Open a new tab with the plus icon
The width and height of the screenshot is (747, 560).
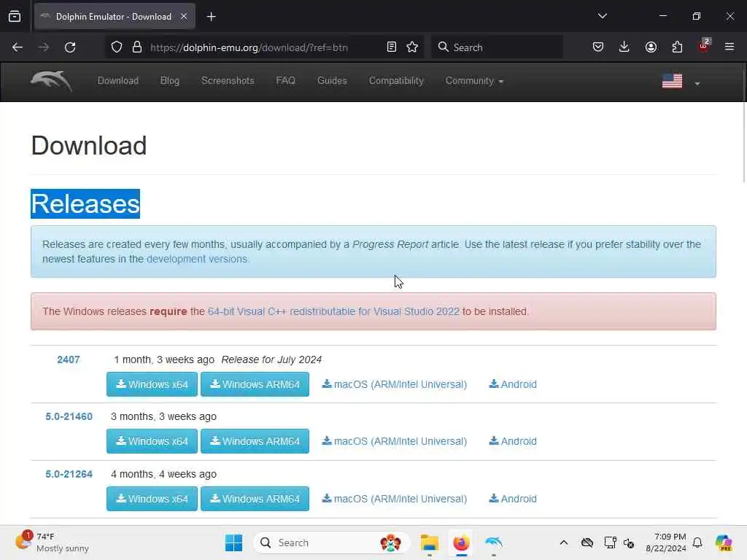211,17
